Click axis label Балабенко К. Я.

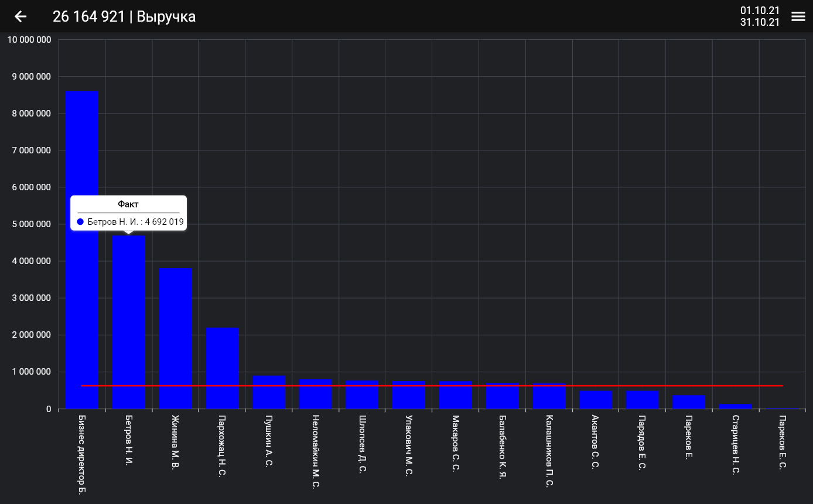[503, 447]
